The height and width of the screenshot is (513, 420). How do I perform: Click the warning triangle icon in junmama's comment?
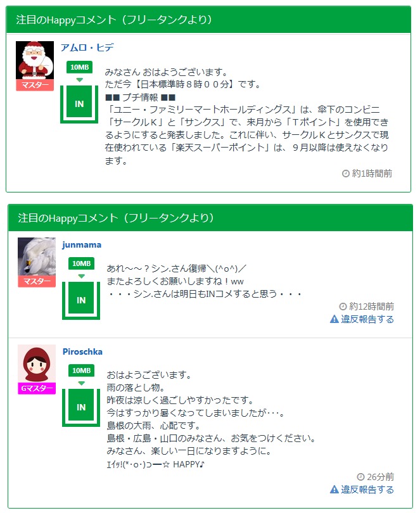(x=334, y=319)
